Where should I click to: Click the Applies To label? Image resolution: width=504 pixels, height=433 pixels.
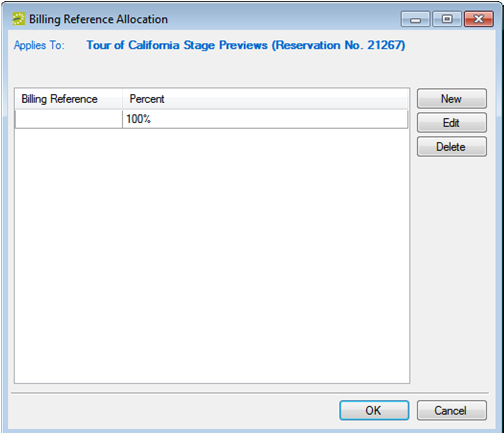39,45
